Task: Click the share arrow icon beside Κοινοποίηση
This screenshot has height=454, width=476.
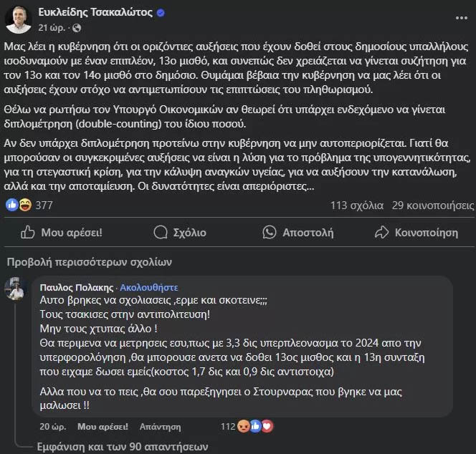Action: tap(381, 232)
